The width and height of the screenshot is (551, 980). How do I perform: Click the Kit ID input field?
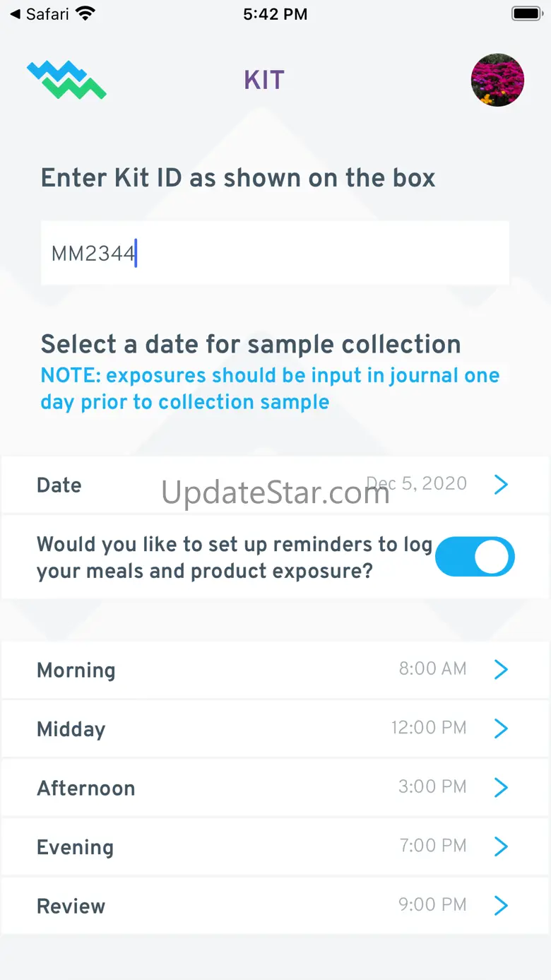pos(275,253)
